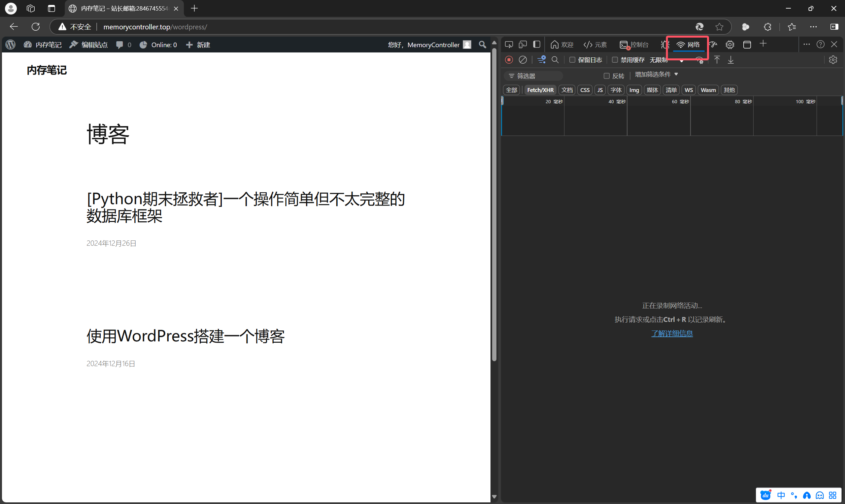The image size is (845, 504).
Task: Open network settings gear icon
Action: 833,60
